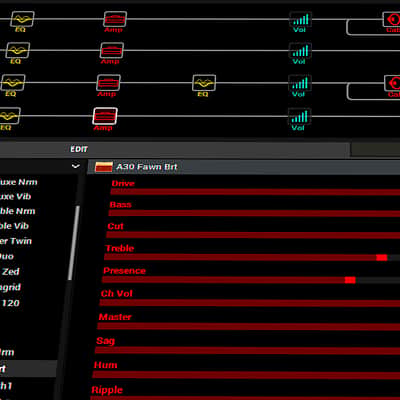Choose the list item ending in 'uxe Vib'
The width and height of the screenshot is (400, 400).
coord(15,196)
